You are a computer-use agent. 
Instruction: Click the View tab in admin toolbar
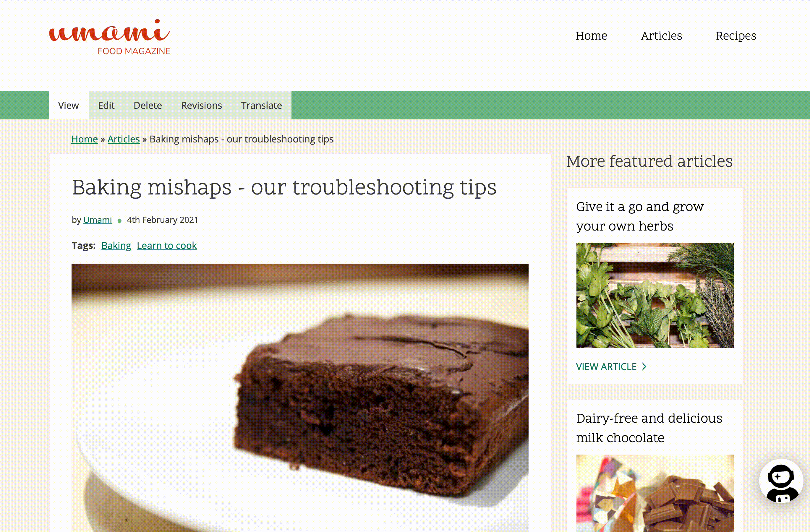[x=68, y=105]
